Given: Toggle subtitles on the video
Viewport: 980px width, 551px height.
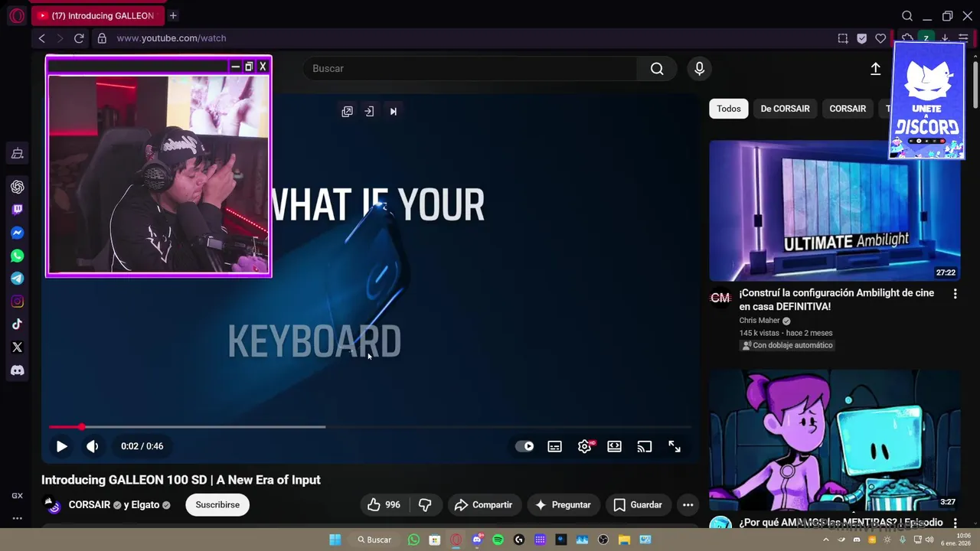Looking at the screenshot, I should click(x=555, y=446).
